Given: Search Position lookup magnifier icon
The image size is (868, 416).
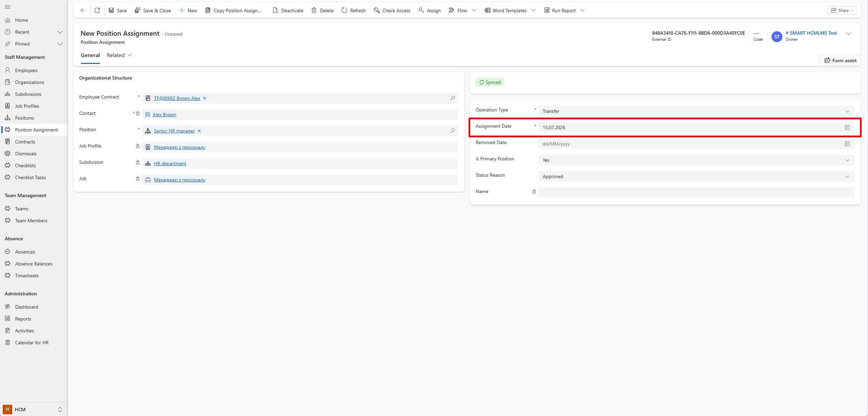Looking at the screenshot, I should pyautogui.click(x=453, y=131).
